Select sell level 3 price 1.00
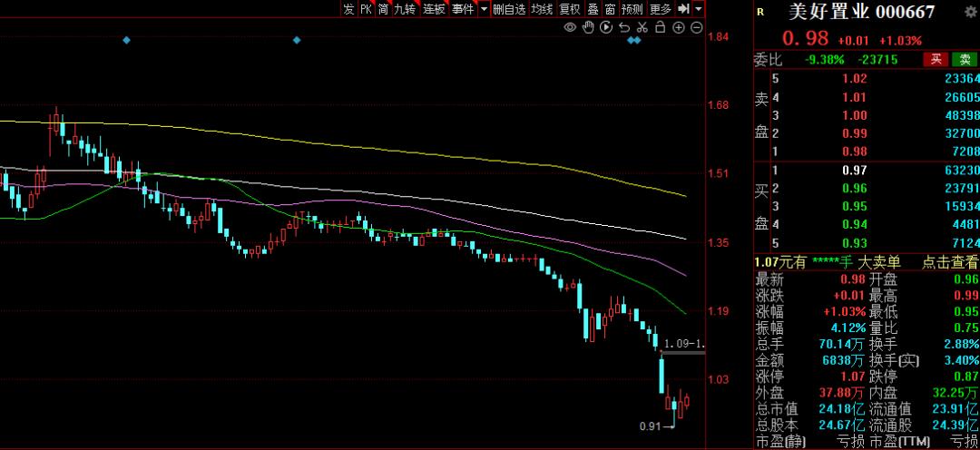 (x=856, y=115)
